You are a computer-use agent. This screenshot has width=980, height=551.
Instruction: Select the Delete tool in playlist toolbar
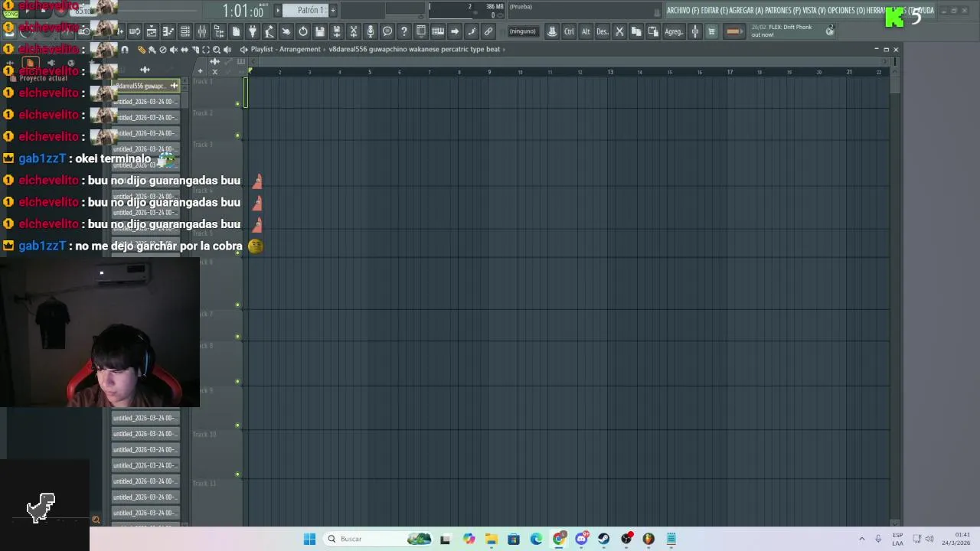click(162, 50)
